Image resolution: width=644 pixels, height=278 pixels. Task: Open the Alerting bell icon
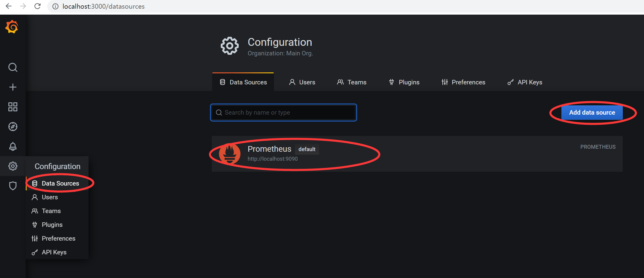[x=13, y=146]
